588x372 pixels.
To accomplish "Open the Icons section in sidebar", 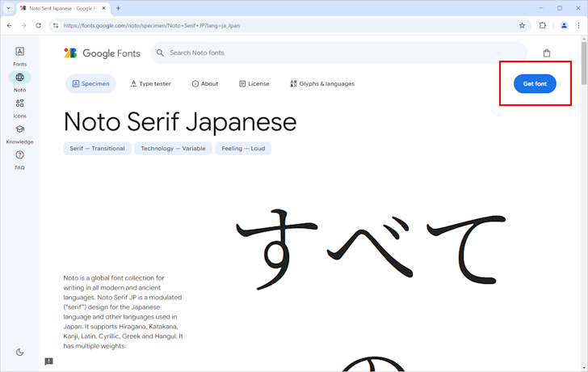I will click(x=19, y=108).
